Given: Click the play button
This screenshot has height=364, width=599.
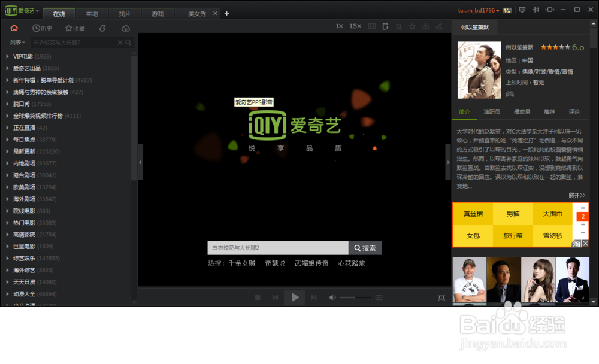Looking at the screenshot, I should tap(295, 297).
